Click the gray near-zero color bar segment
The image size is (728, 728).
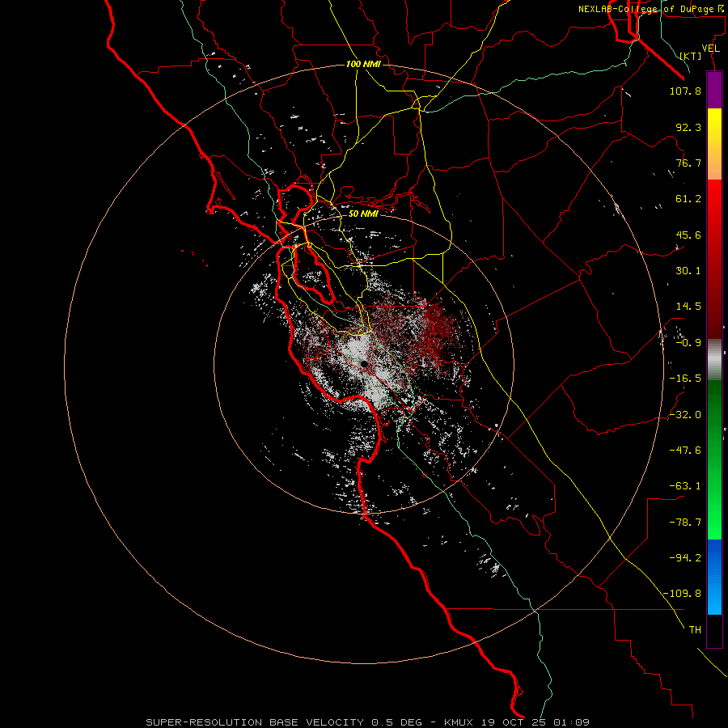714,360
